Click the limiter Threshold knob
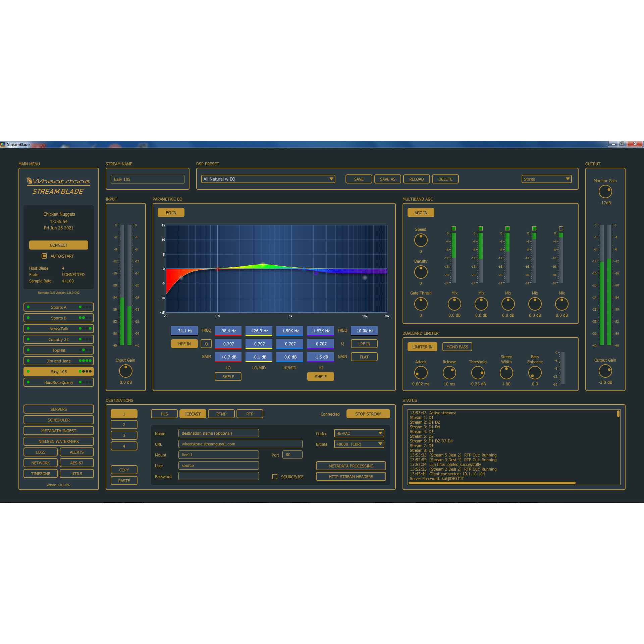Image resolution: width=644 pixels, height=644 pixels. click(x=478, y=373)
